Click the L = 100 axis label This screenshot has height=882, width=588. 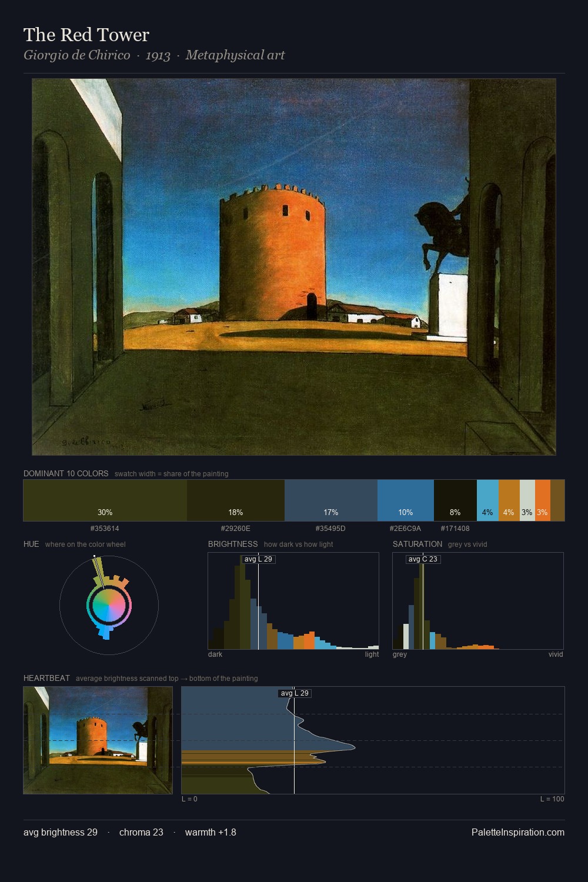(552, 799)
